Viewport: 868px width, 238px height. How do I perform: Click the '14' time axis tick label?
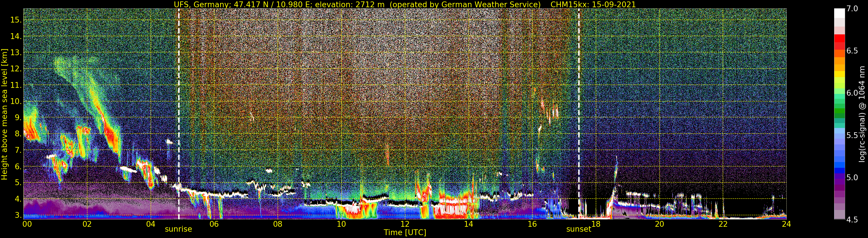pos(468,224)
